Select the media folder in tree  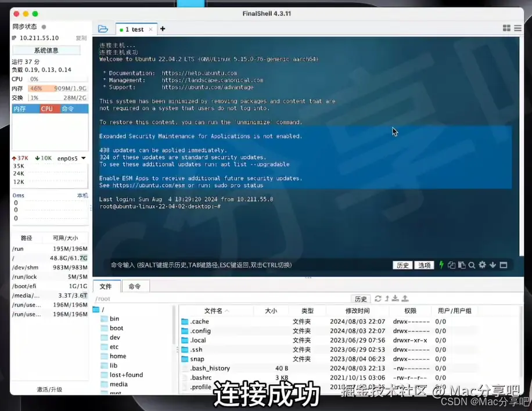point(114,384)
